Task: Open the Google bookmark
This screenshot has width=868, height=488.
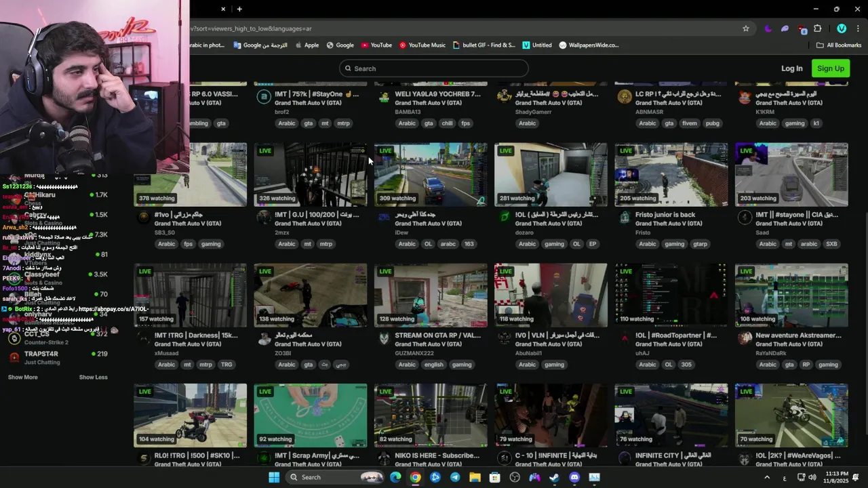Action: 340,45
